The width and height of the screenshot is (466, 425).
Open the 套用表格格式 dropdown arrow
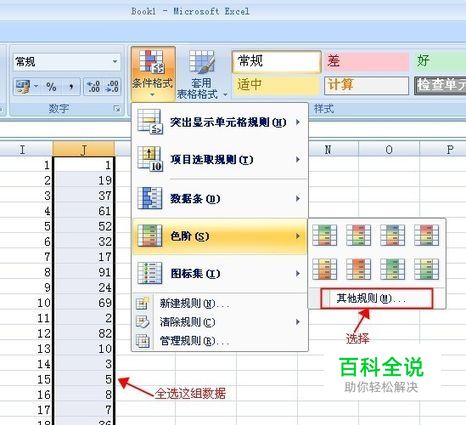(x=225, y=95)
